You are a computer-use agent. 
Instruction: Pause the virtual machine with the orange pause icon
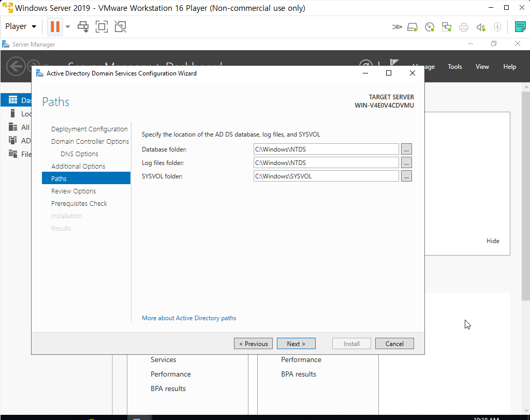pyautogui.click(x=55, y=26)
